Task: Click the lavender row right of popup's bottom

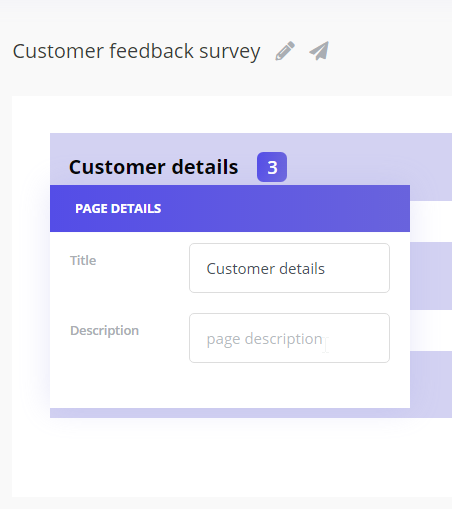Action: click(x=431, y=379)
